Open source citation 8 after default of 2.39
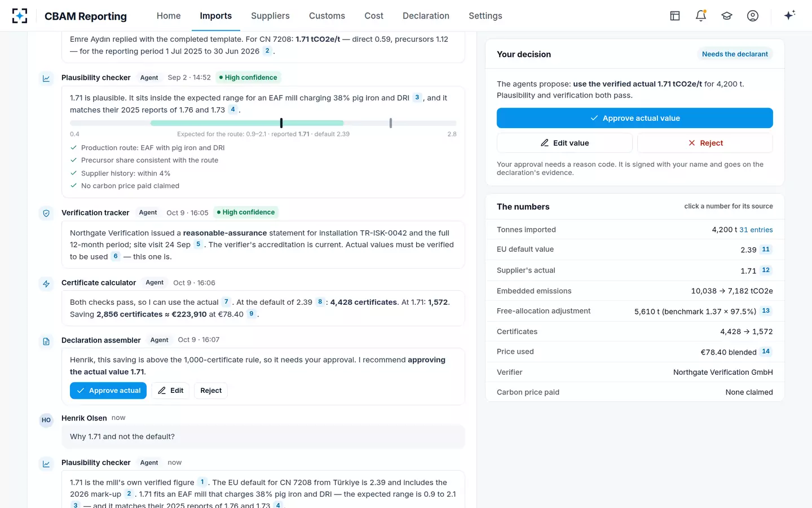Viewport: 812px width, 508px height. pos(320,302)
